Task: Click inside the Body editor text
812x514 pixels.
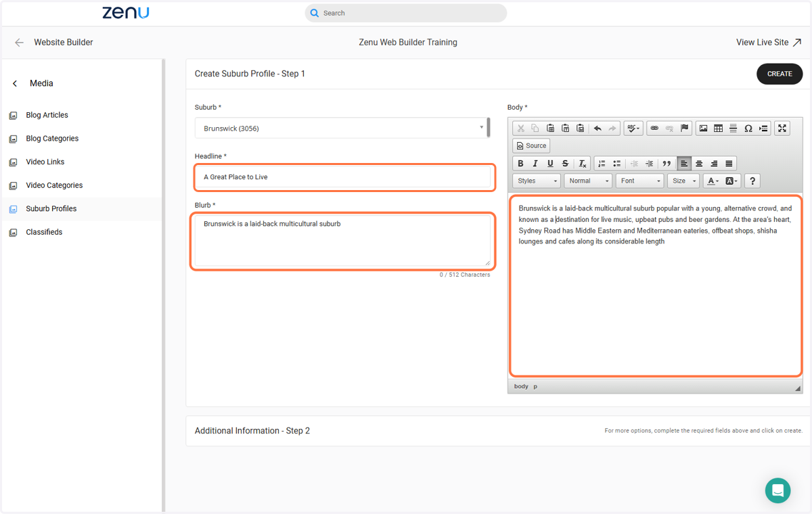Action: click(655, 285)
